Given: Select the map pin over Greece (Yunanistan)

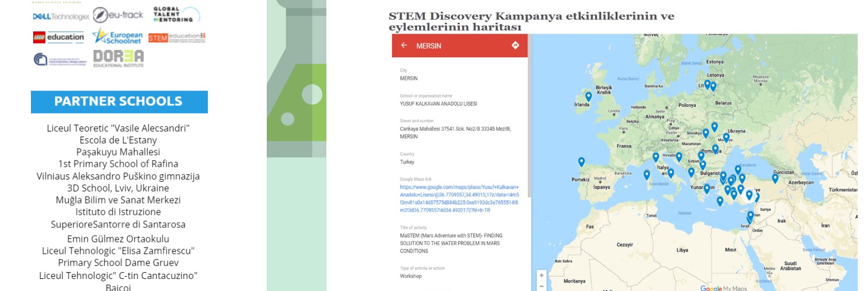Looking at the screenshot, I should (x=707, y=188).
